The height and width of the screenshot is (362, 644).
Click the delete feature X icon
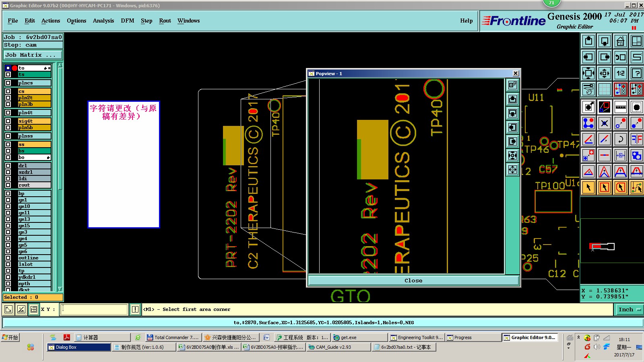click(605, 123)
